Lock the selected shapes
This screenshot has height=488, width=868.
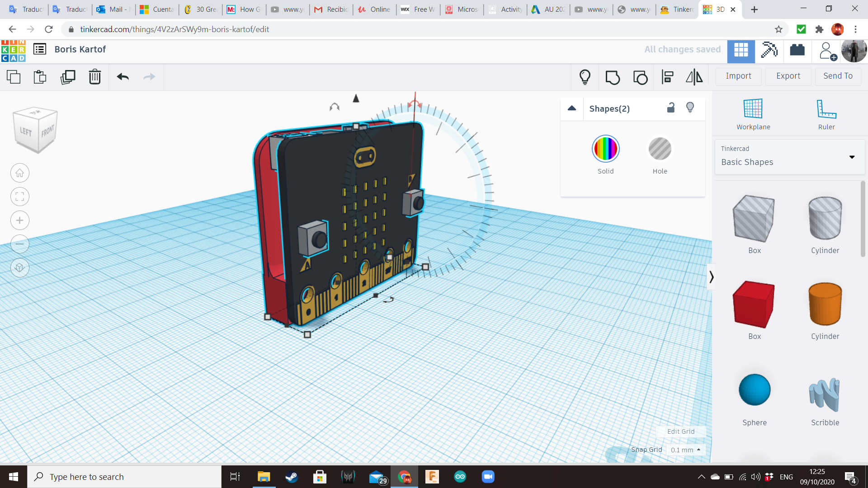tap(671, 108)
